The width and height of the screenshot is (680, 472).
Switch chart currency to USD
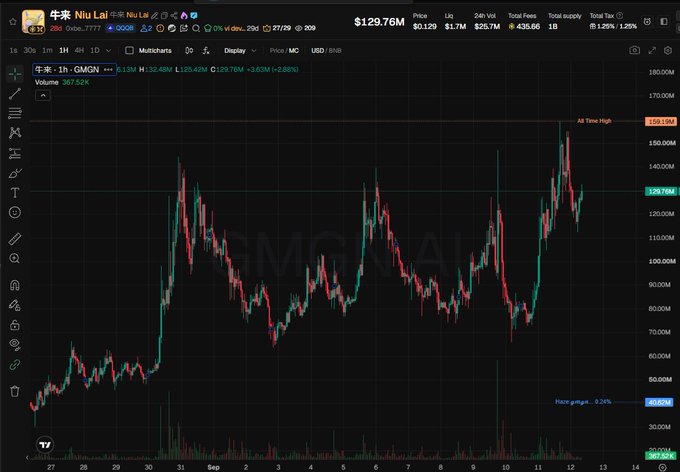point(317,50)
